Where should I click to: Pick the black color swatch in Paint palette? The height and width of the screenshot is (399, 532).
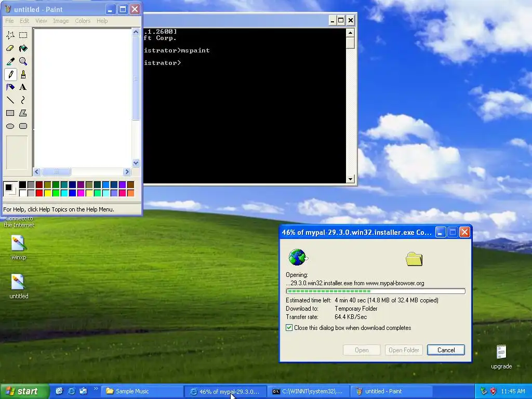pyautogui.click(x=23, y=184)
